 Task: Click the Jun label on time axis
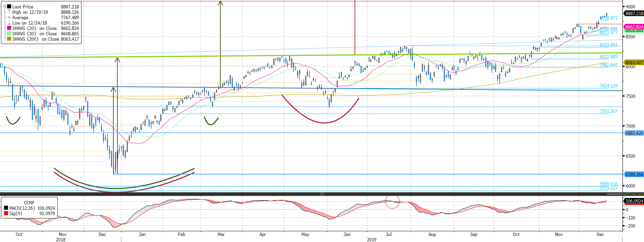(x=347, y=234)
